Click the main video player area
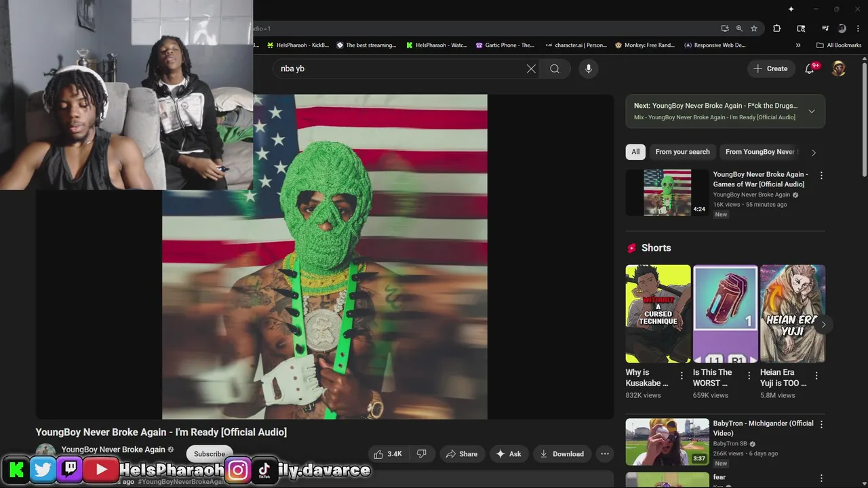Screen dimensions: 868x488 [x=324, y=257]
